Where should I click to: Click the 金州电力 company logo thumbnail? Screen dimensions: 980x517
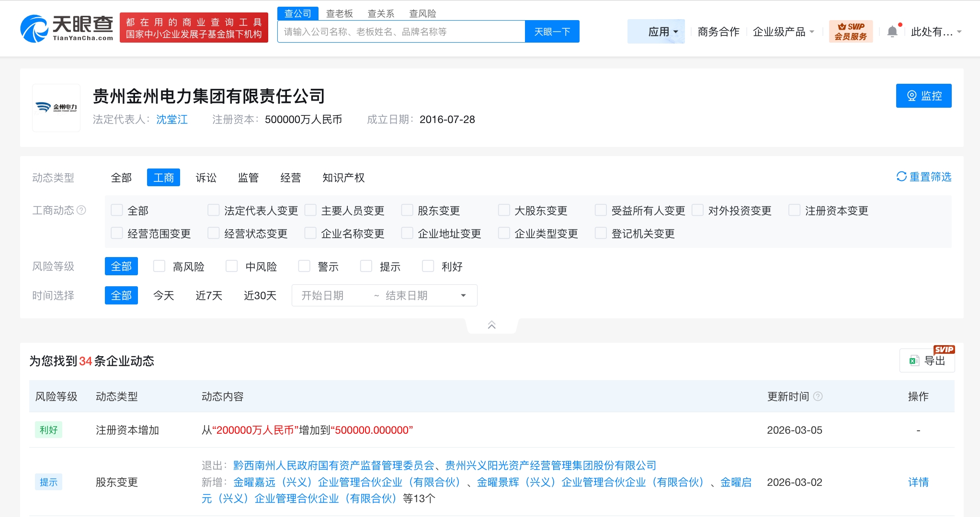(x=56, y=108)
